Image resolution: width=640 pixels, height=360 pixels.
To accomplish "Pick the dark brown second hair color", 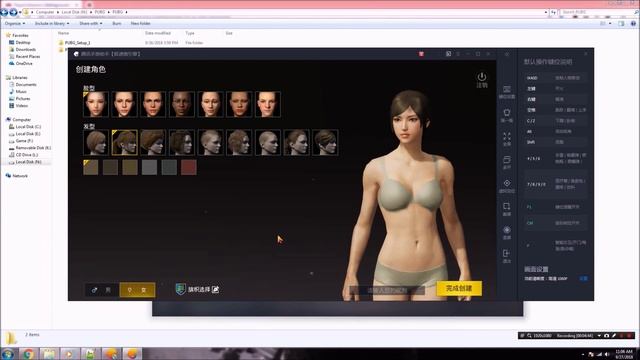I will [x=110, y=167].
